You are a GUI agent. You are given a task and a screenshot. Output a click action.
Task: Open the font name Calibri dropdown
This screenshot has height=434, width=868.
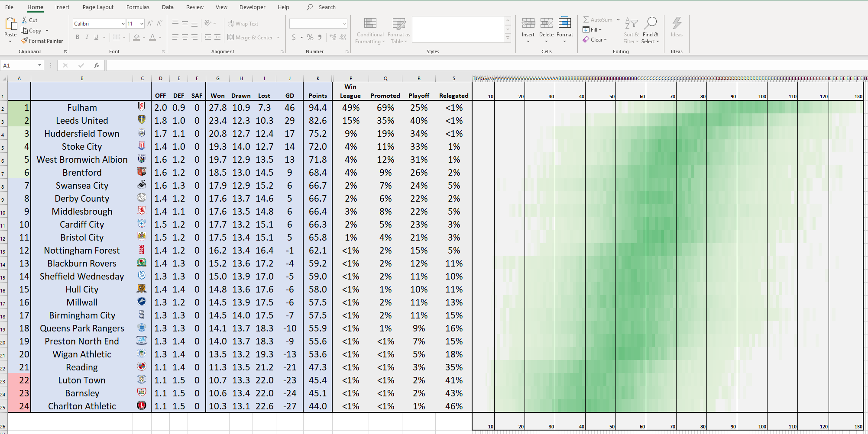[x=123, y=24]
